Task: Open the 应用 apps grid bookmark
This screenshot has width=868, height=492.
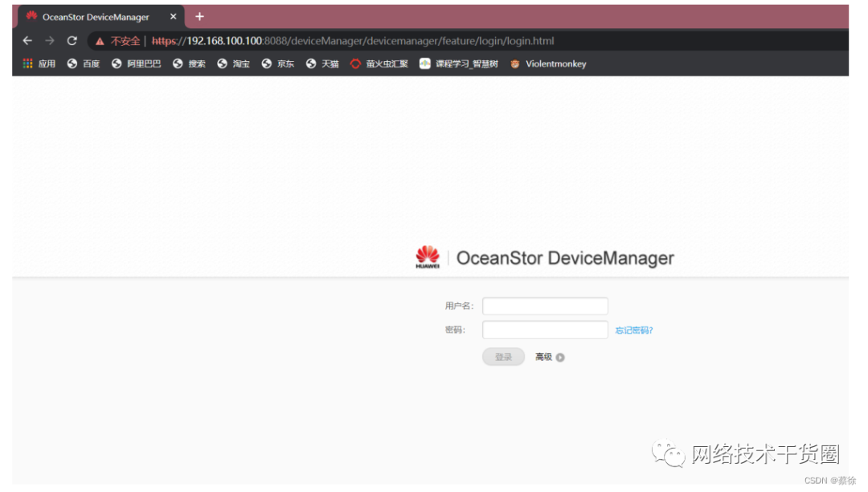Action: click(x=39, y=64)
